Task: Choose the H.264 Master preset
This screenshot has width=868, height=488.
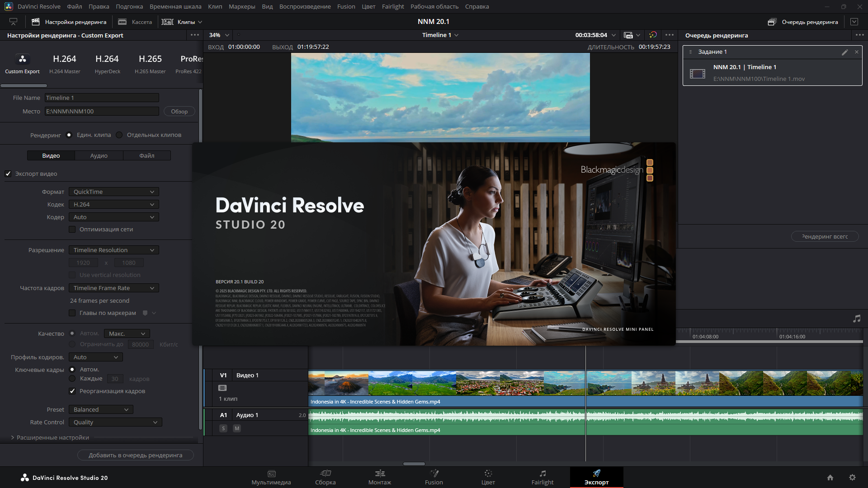Action: [65, 64]
